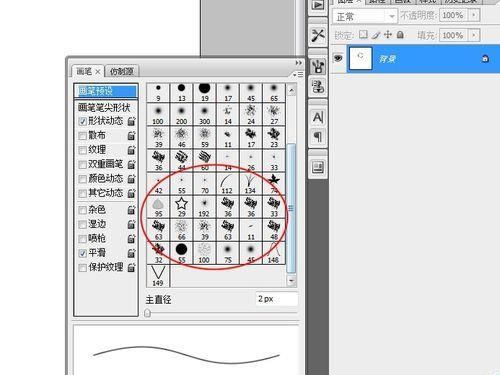The height and width of the screenshot is (375, 500).
Task: Toggle the lock icon beside 杂色
Action: click(x=132, y=210)
